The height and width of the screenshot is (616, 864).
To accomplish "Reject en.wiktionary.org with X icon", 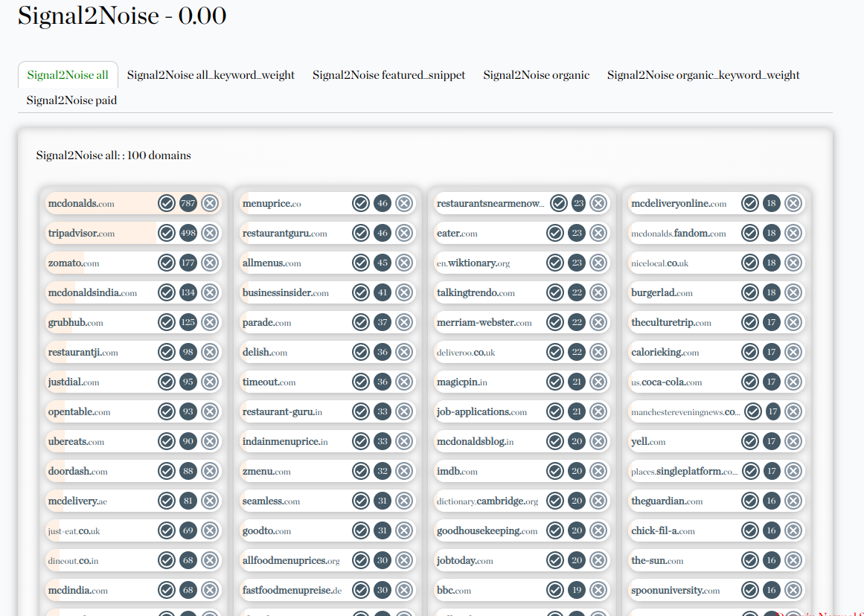I will tap(598, 263).
